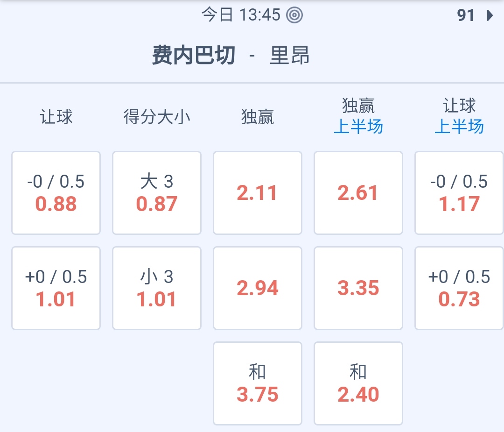Select first-half handicap -0 / 0.5 at 1.17
Image resolution: width=504 pixels, height=432 pixels.
pyautogui.click(x=459, y=193)
